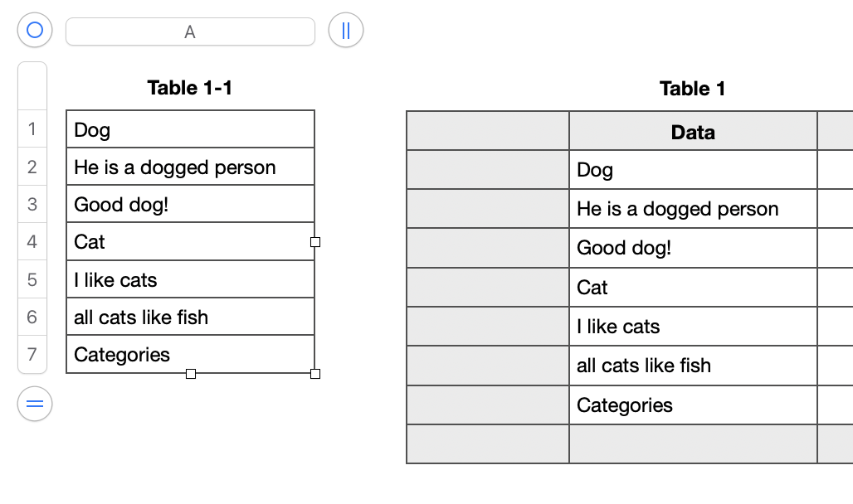Image resolution: width=853 pixels, height=504 pixels.
Task: Select column A header bar
Action: pos(190,31)
